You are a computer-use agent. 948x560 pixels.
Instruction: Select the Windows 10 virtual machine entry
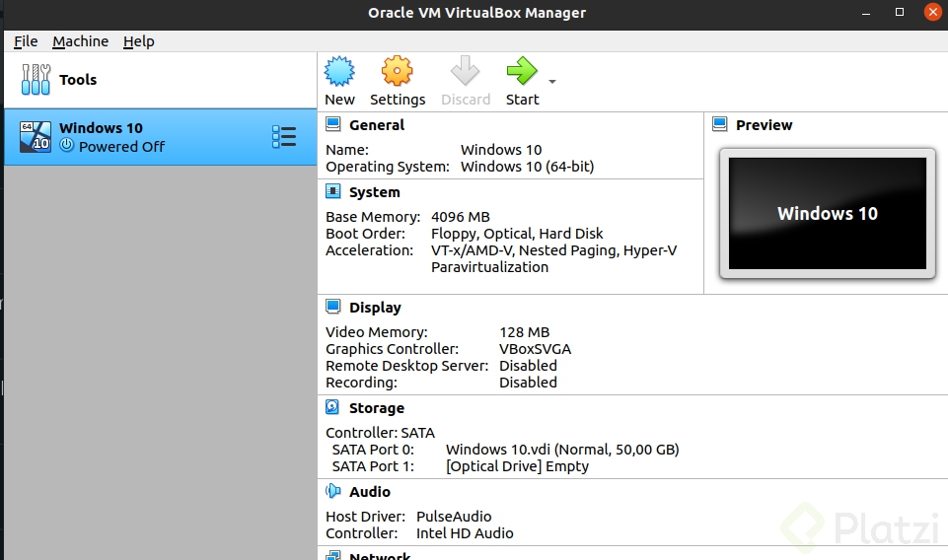(160, 137)
